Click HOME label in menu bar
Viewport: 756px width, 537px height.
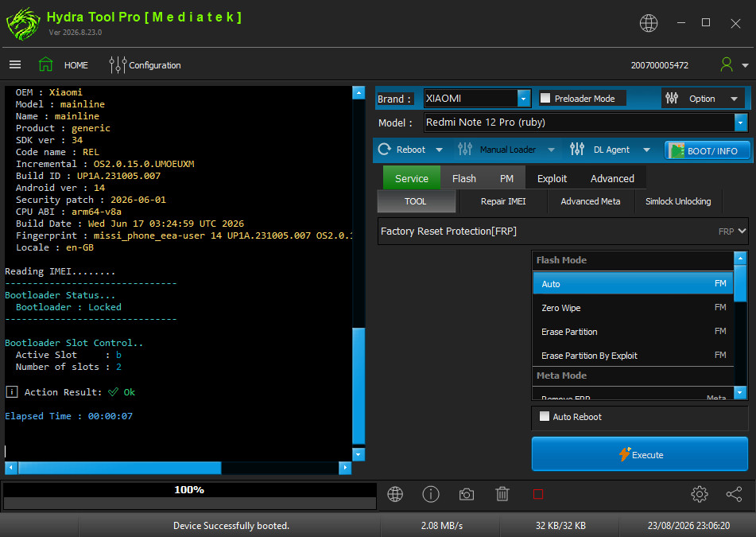[x=76, y=65]
